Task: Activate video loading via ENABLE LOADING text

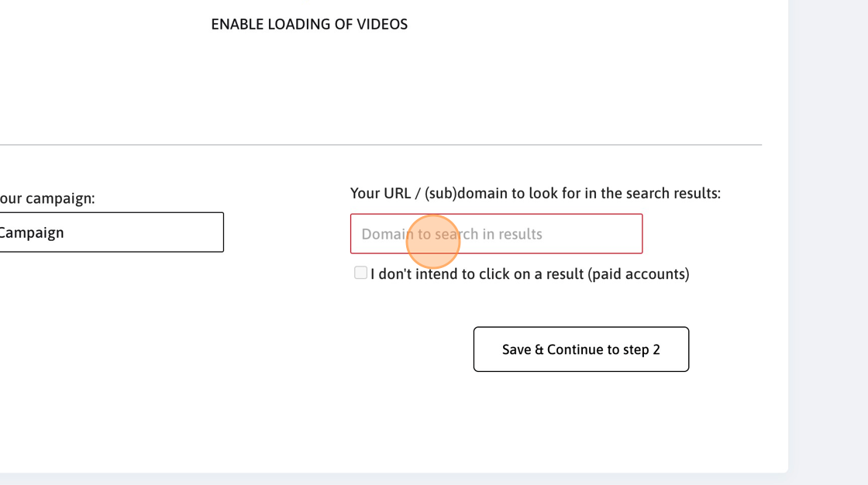Action: point(309,24)
